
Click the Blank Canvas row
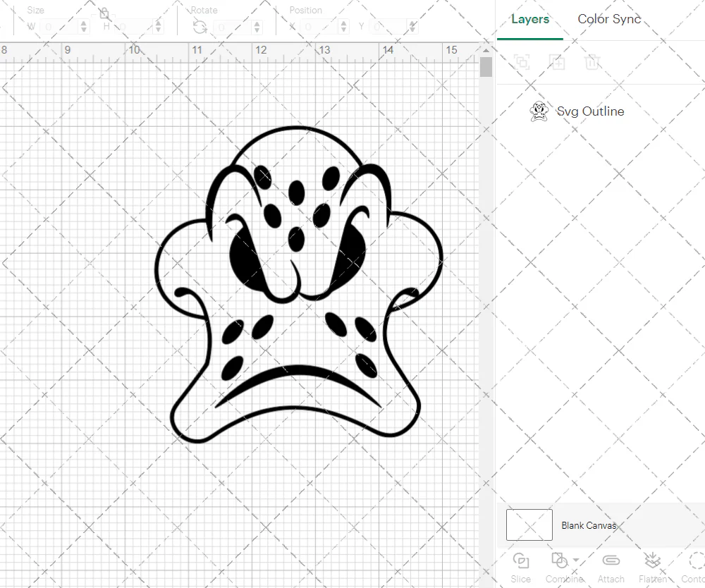pos(589,525)
